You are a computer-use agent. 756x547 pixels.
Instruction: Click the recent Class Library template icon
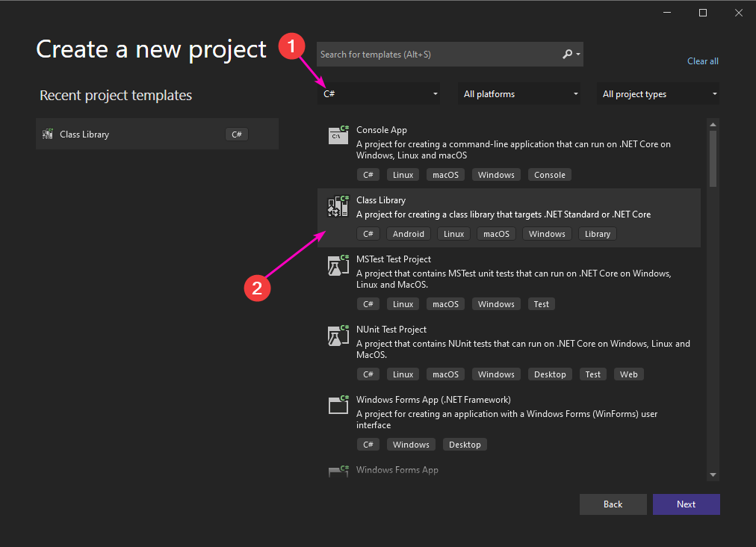point(47,134)
